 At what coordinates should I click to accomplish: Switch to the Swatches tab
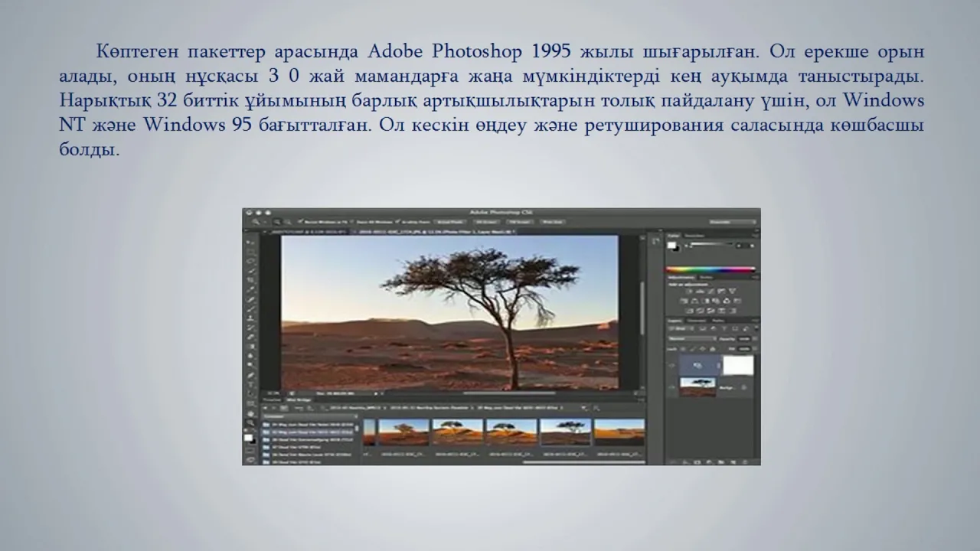click(694, 236)
